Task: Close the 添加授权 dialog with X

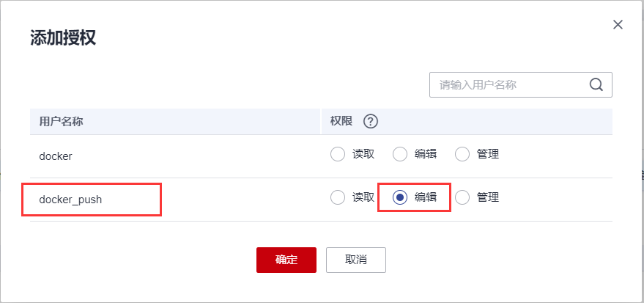Action: 618,25
